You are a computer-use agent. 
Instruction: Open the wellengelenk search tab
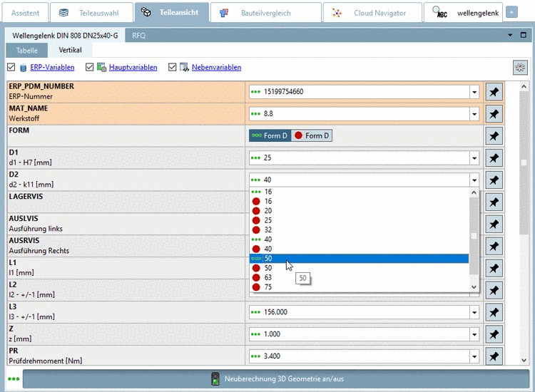pyautogui.click(x=463, y=13)
